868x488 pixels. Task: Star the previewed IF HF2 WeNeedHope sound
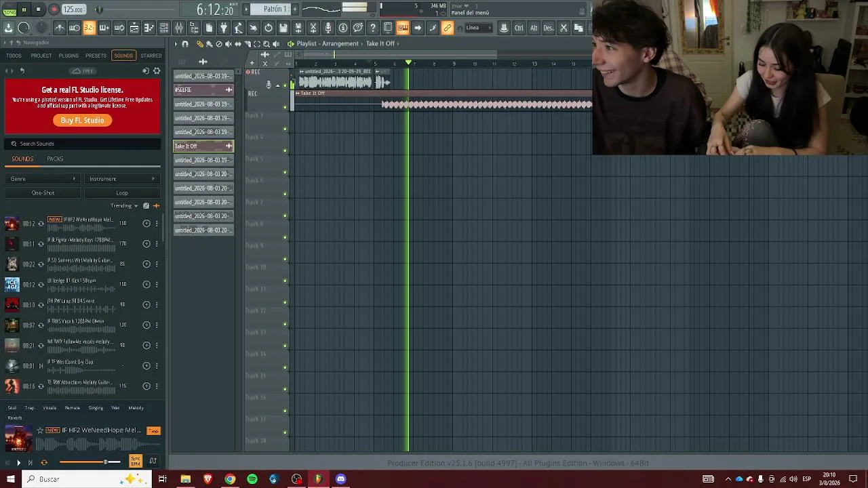pyautogui.click(x=40, y=430)
